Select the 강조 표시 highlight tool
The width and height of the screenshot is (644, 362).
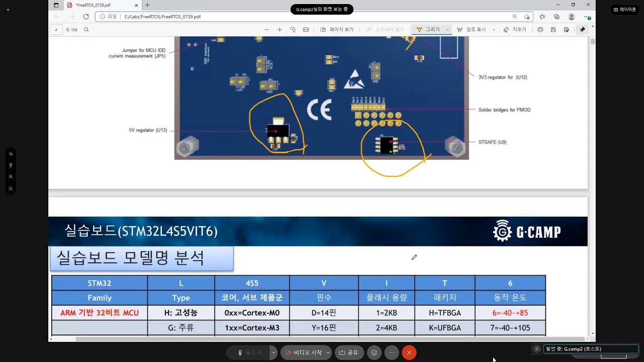pos(471,30)
